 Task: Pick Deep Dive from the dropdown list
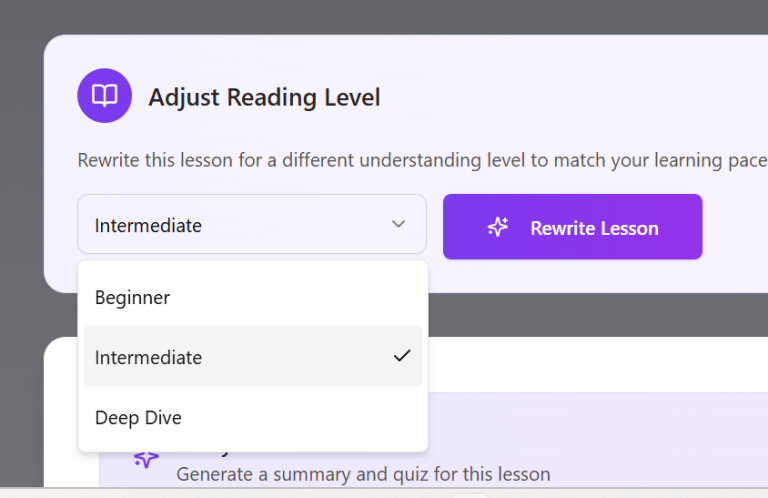click(x=138, y=417)
